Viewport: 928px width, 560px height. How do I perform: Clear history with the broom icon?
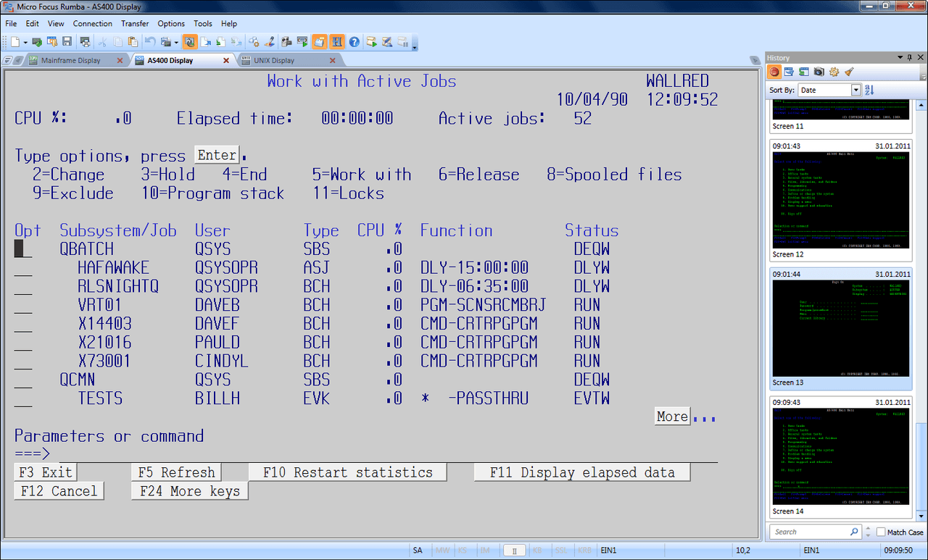tap(849, 72)
